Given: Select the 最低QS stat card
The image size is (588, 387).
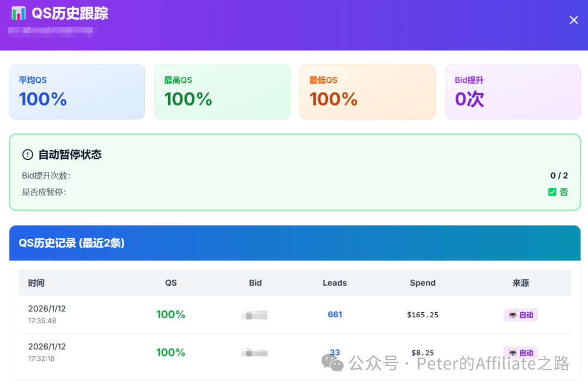Looking at the screenshot, I should click(x=367, y=92).
